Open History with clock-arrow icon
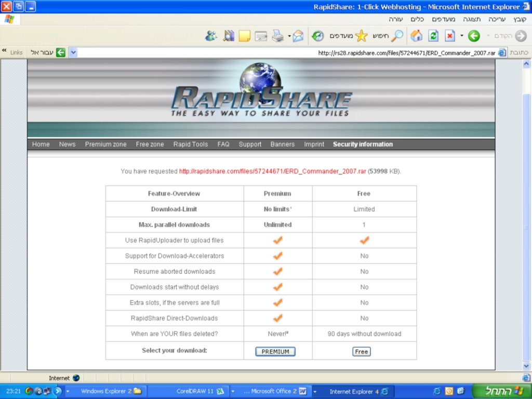 click(x=318, y=36)
